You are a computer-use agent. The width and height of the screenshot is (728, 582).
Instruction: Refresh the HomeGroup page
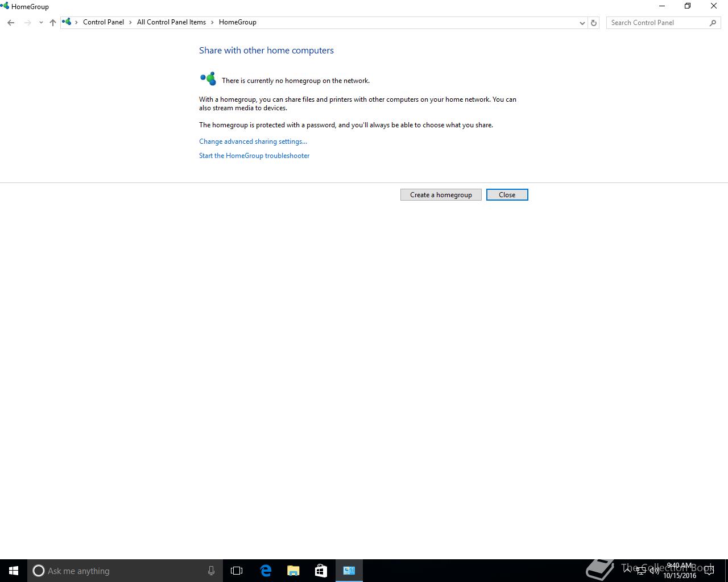[594, 23]
